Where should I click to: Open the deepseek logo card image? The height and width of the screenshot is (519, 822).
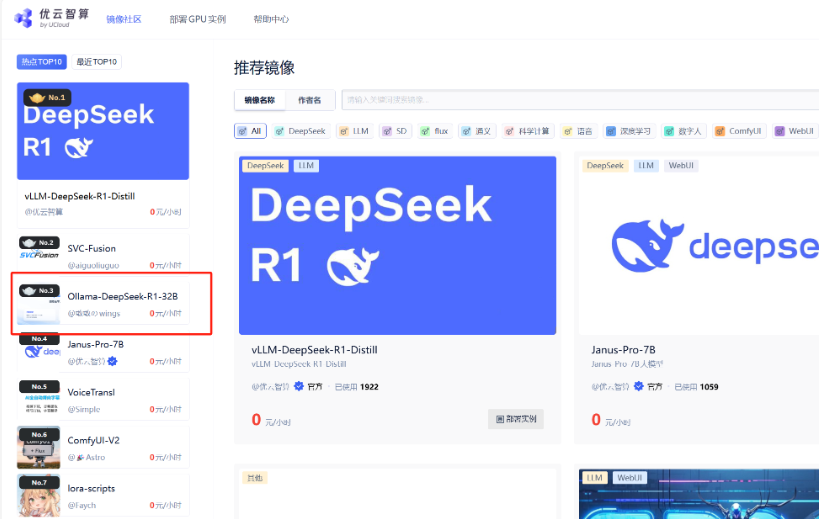(x=699, y=245)
